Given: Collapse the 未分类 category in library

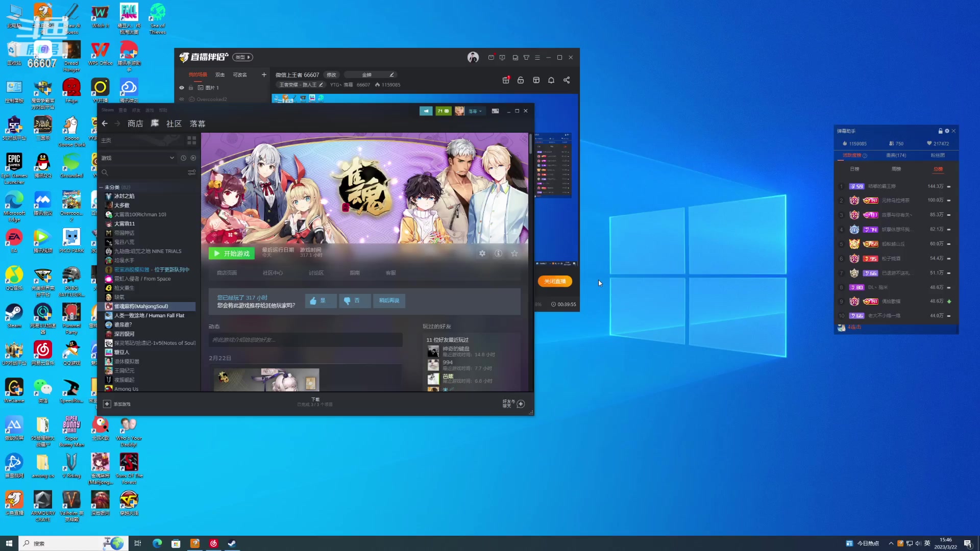Looking at the screenshot, I should point(101,187).
